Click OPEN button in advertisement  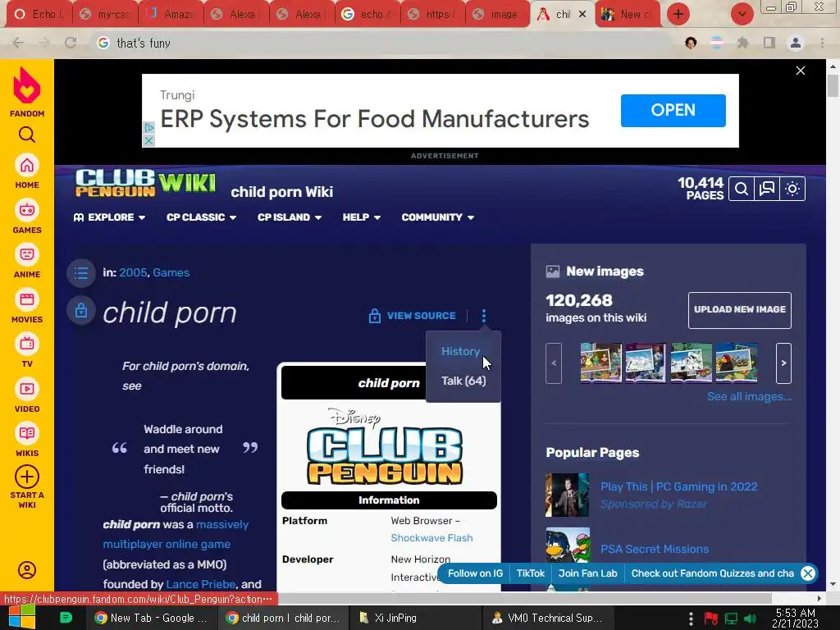click(673, 111)
